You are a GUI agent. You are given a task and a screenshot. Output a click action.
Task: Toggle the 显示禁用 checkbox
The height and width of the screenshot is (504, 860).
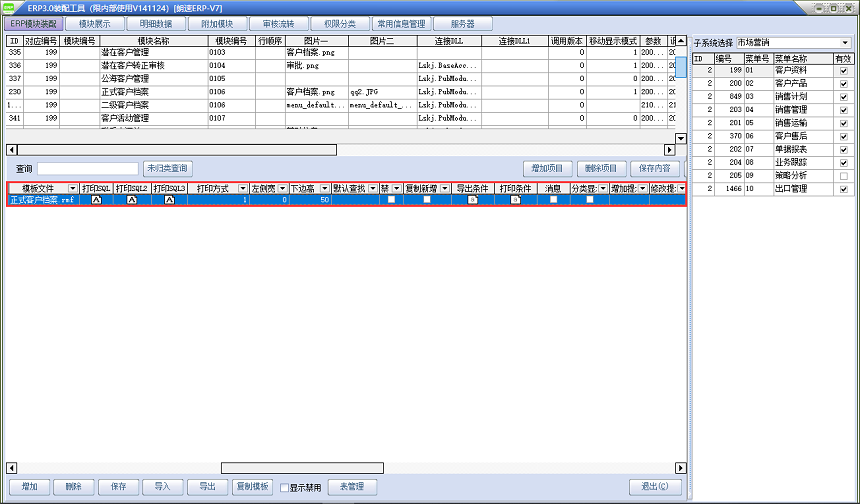(283, 488)
